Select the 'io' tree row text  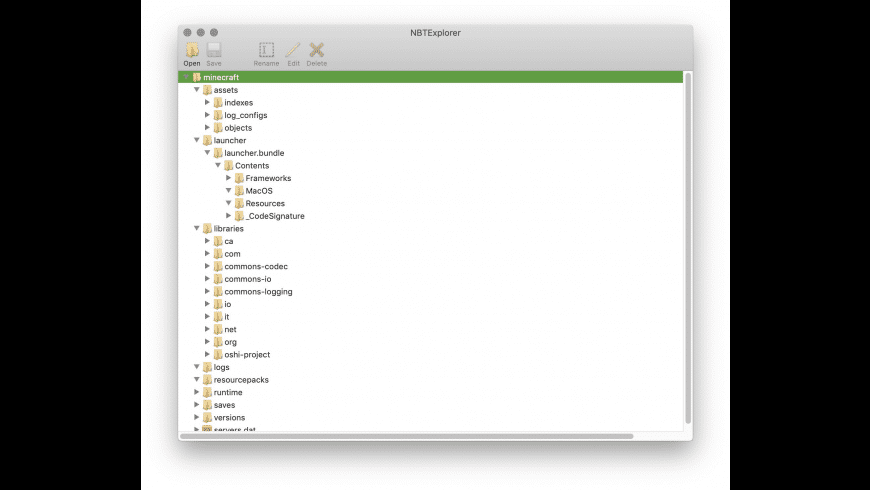[227, 304]
